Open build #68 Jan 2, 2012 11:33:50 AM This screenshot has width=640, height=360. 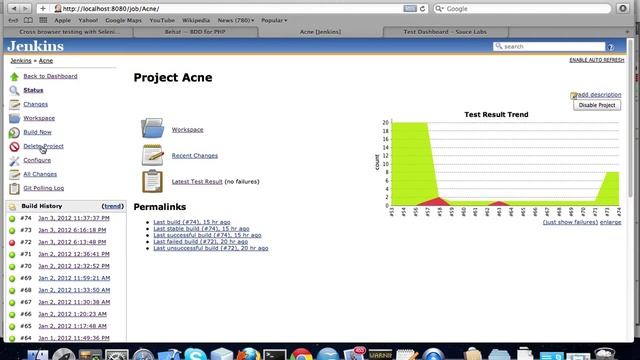[x=74, y=290]
